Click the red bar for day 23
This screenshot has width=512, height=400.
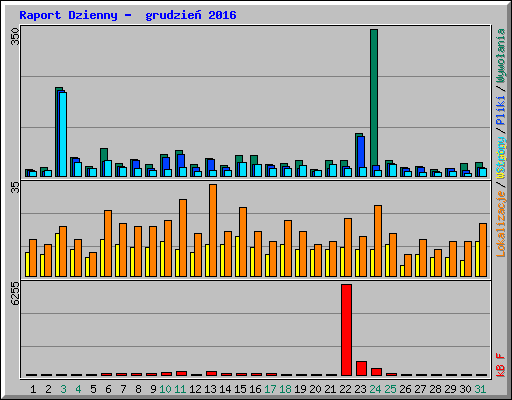(x=361, y=369)
